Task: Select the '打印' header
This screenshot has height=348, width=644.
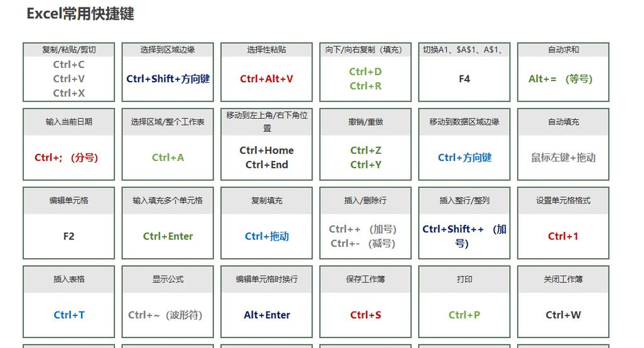Action: tap(464, 280)
